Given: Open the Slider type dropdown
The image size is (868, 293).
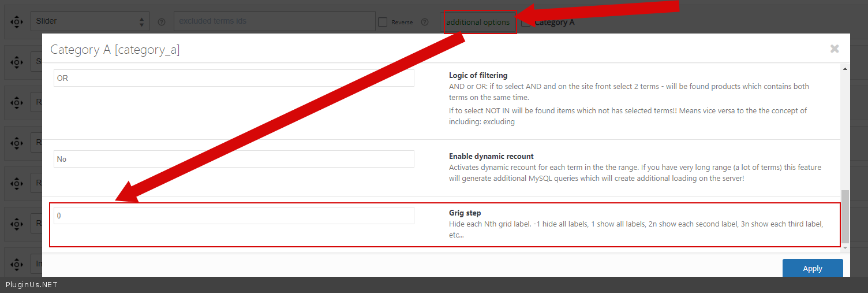Looking at the screenshot, I should [x=89, y=21].
